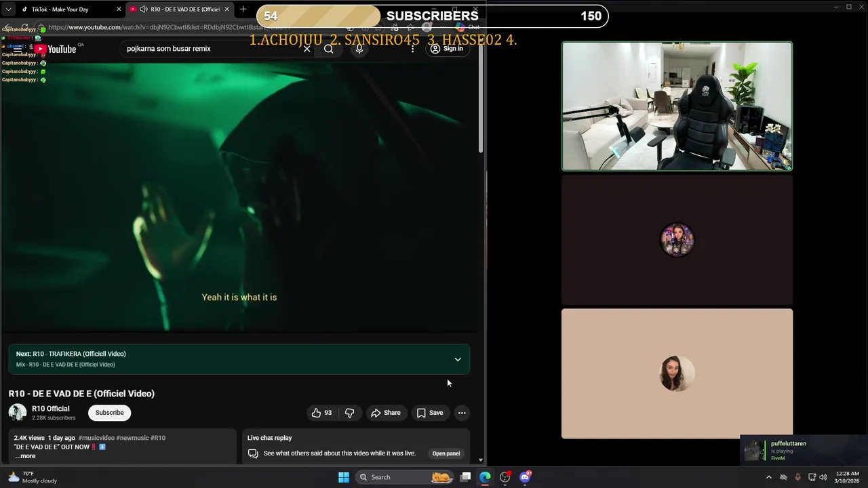Close the R10 YouTube browser tab

pyautogui.click(x=226, y=9)
